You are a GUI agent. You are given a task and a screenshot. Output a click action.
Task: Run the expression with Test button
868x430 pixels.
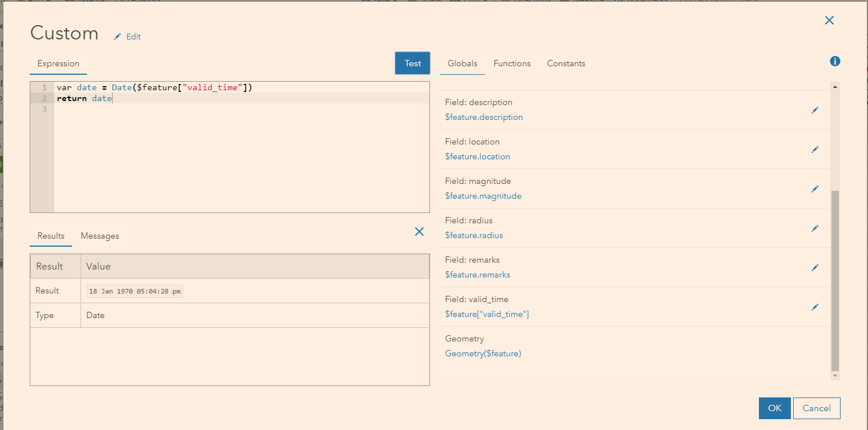[412, 63]
